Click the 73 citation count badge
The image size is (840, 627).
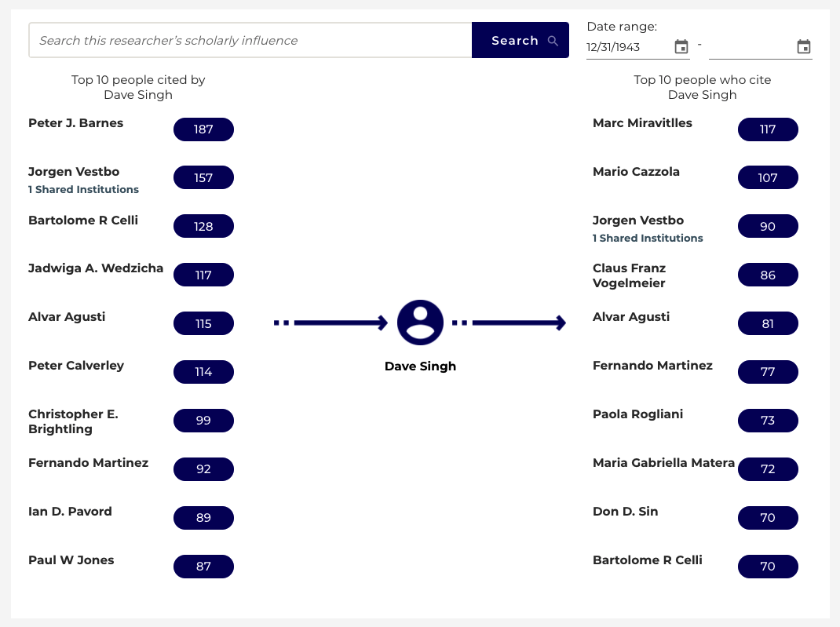(x=768, y=421)
